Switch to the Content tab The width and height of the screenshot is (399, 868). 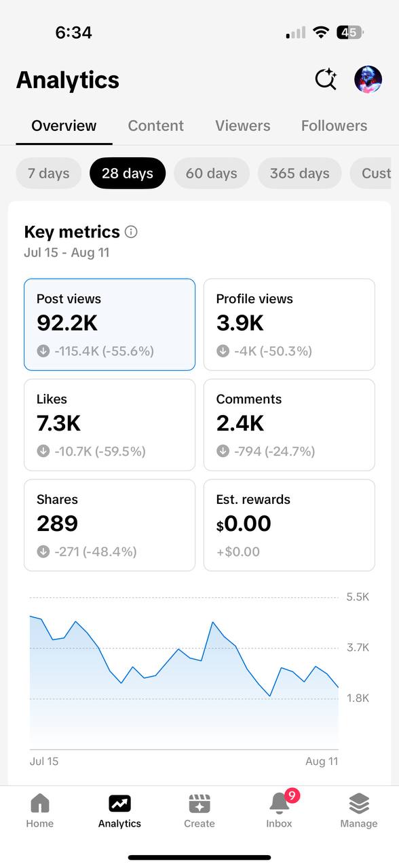click(x=156, y=125)
